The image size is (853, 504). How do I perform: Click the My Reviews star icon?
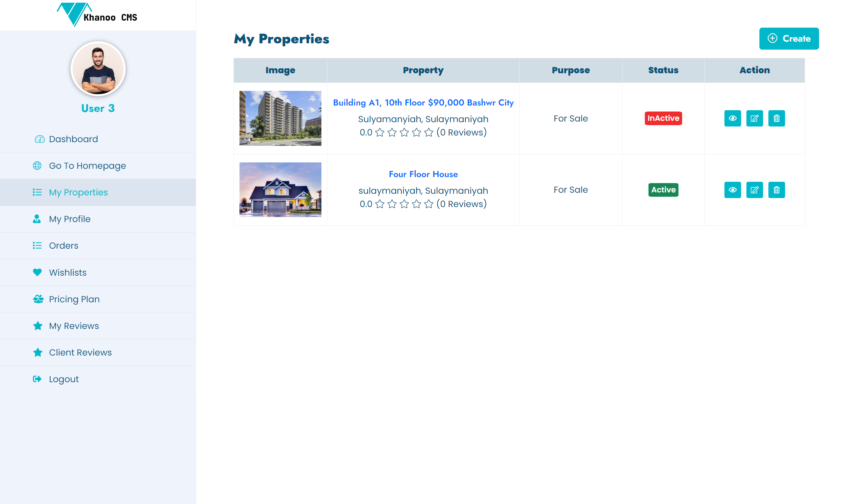(37, 325)
